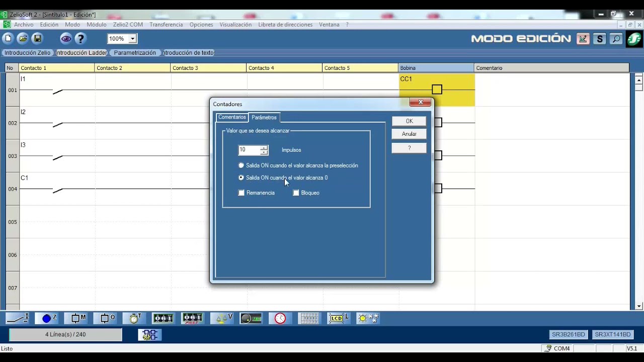
Task: Open the Opciones menu
Action: [201, 25]
